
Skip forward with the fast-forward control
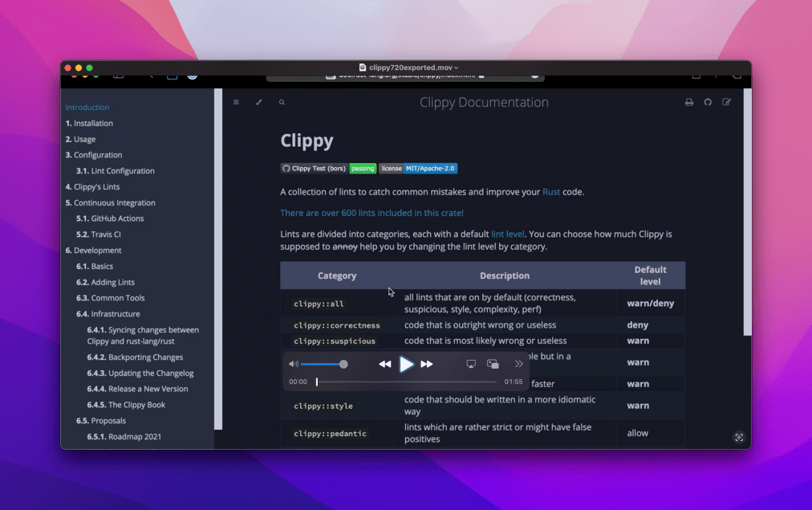point(427,363)
